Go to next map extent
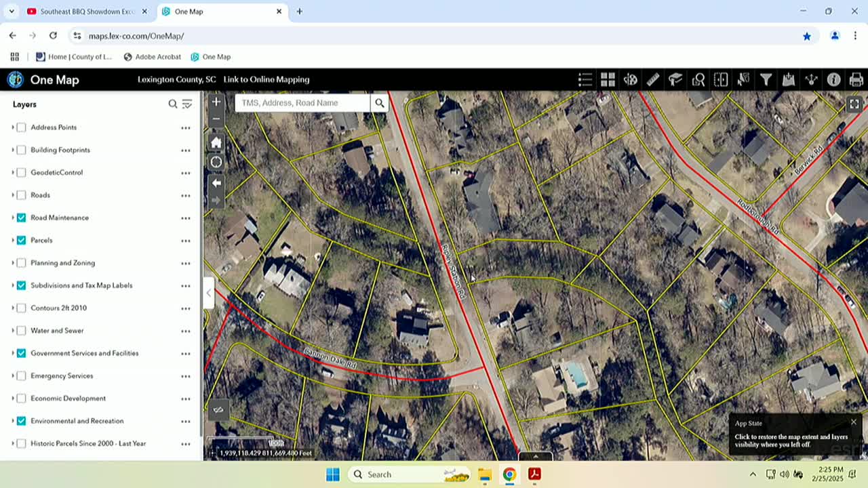868x488 pixels. coord(216,200)
